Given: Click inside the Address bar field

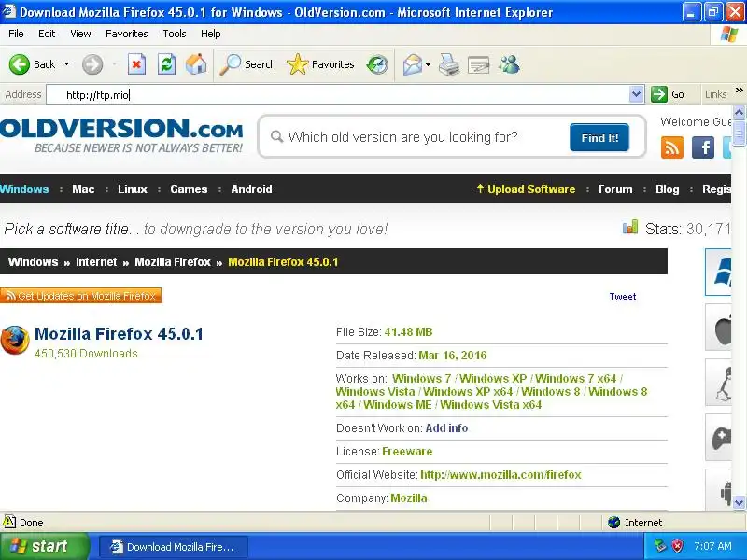Looking at the screenshot, I should tap(338, 95).
